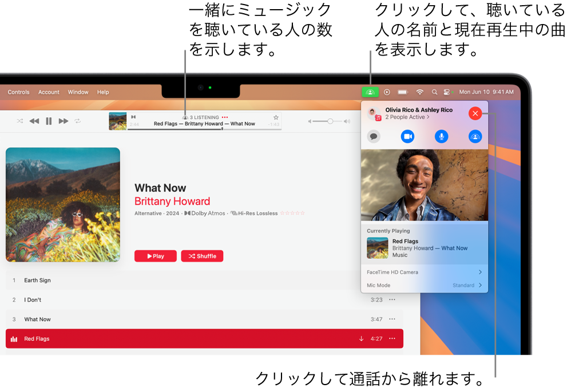This screenshot has width=575, height=392.
Task: Mark Red Flags as favorite with the star
Action: (275, 116)
